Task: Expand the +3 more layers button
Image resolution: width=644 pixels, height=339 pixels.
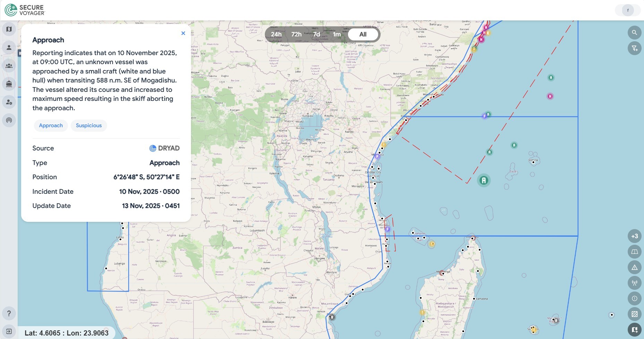Action: pyautogui.click(x=634, y=236)
